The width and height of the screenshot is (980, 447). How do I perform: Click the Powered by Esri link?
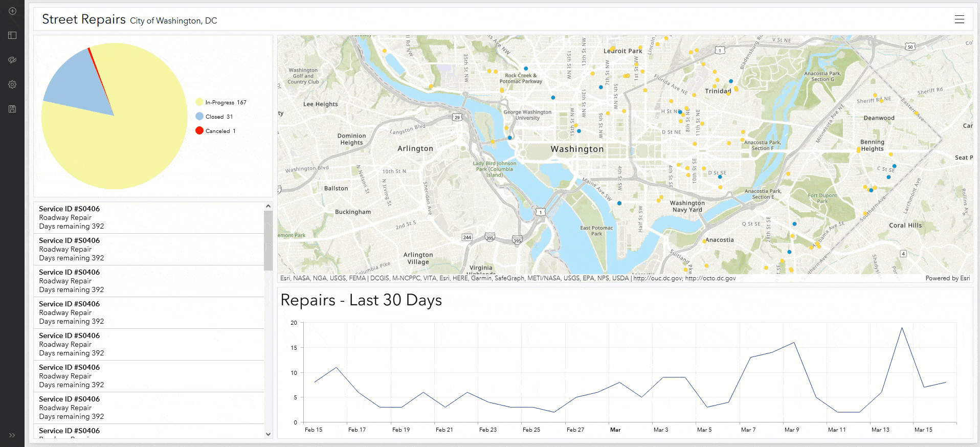point(947,278)
